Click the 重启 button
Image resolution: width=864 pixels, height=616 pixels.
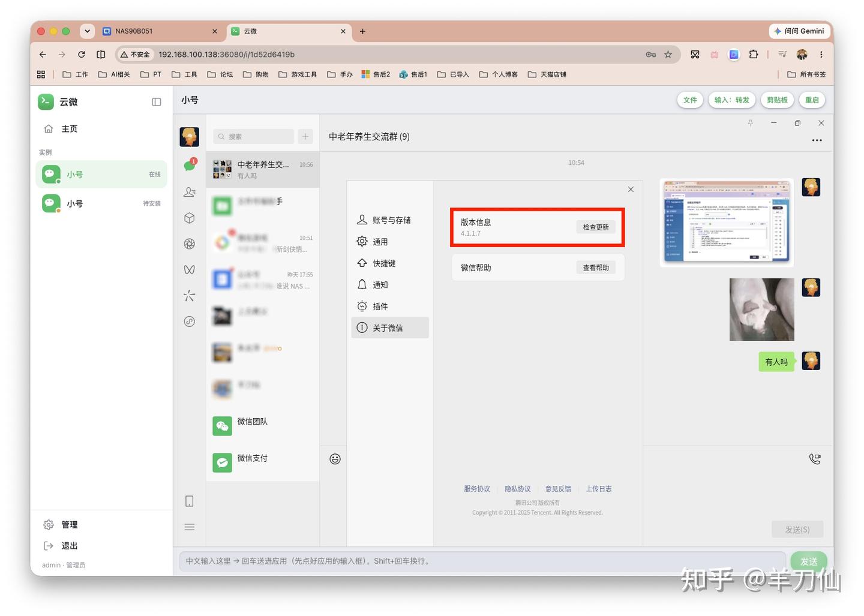[812, 100]
